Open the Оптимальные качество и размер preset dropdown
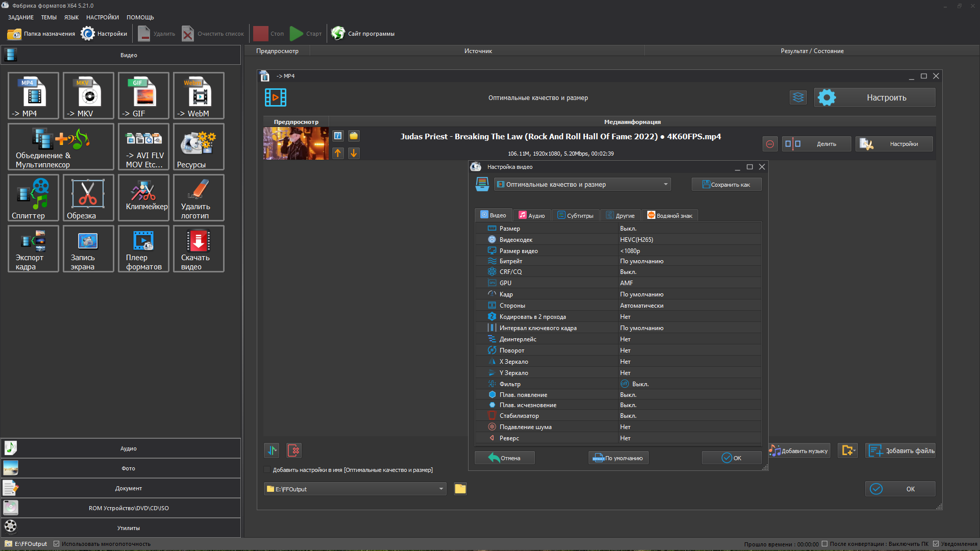980x551 pixels. tap(582, 185)
